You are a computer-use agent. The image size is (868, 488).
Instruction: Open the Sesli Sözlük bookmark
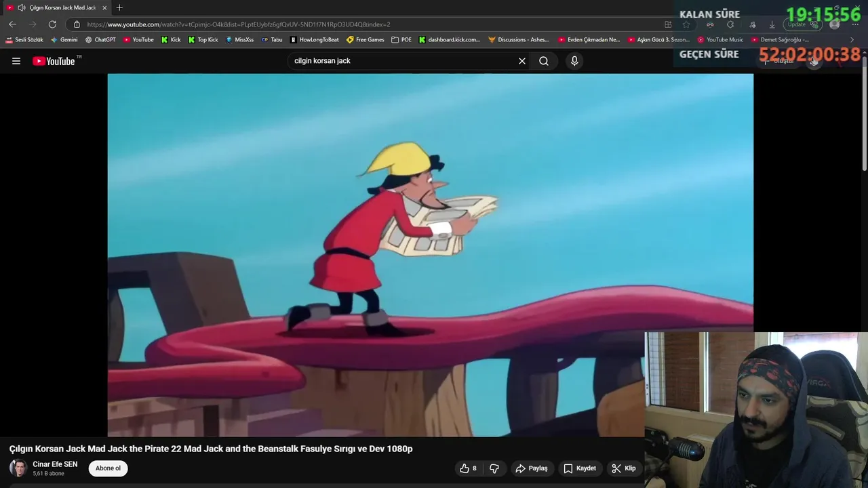click(24, 40)
